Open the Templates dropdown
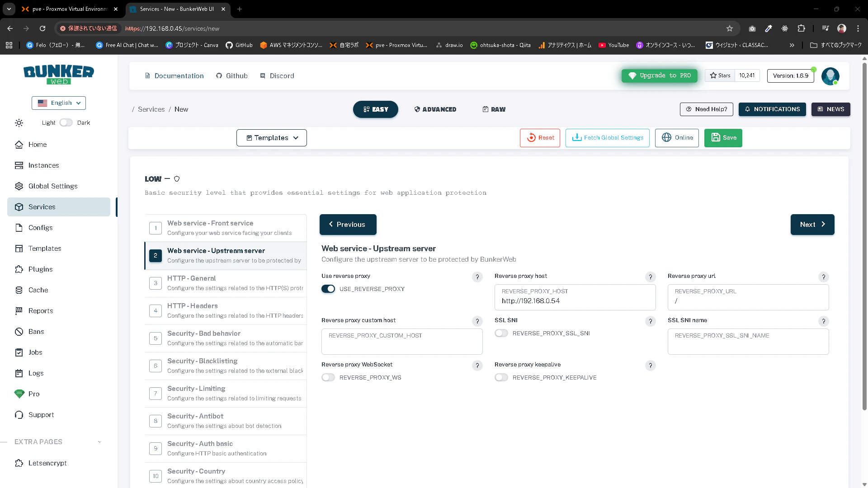 tap(272, 138)
